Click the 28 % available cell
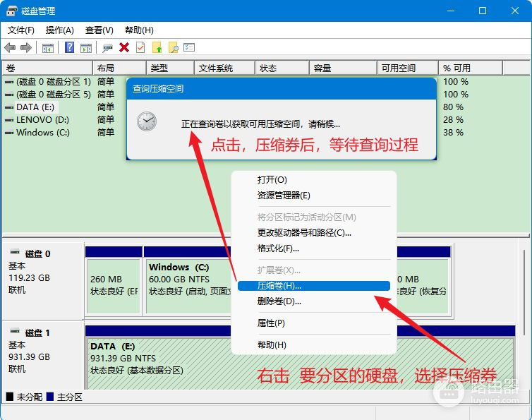532x420 pixels. point(453,120)
